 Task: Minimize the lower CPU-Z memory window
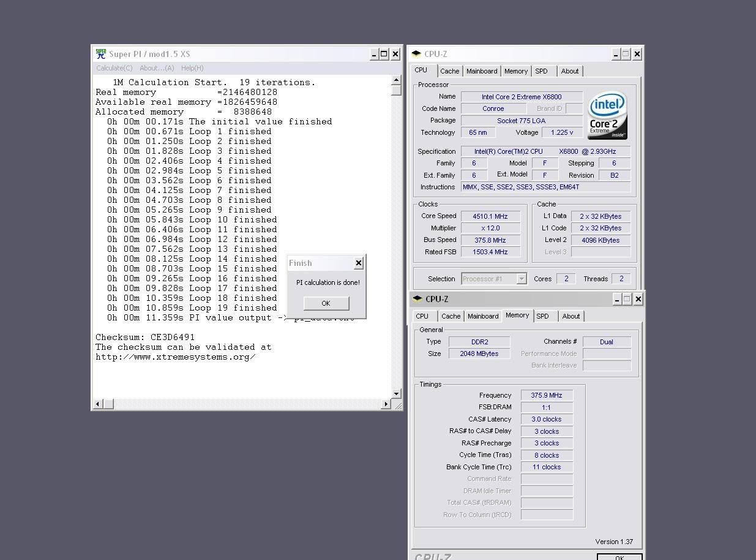click(617, 299)
